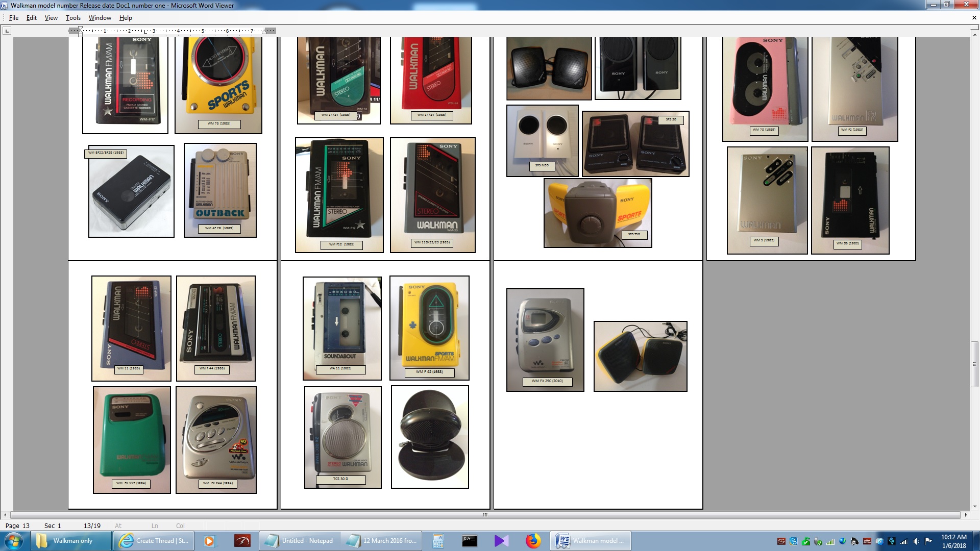Click the red keyboard tray icon
Screen dimensions: 980x551
tap(867, 541)
